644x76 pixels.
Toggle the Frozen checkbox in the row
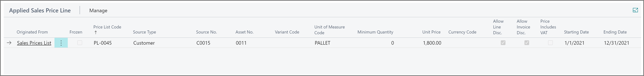tap(80, 43)
